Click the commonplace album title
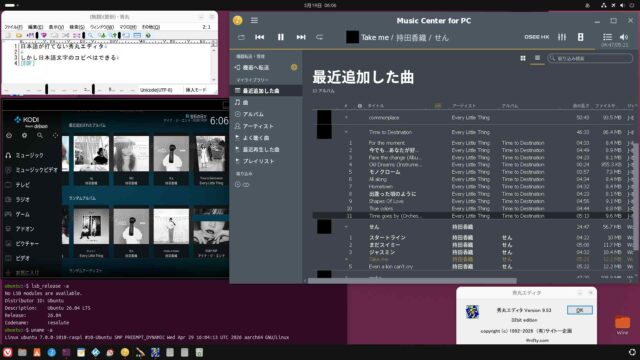Viewport: 640px width, 360px height. tap(384, 118)
